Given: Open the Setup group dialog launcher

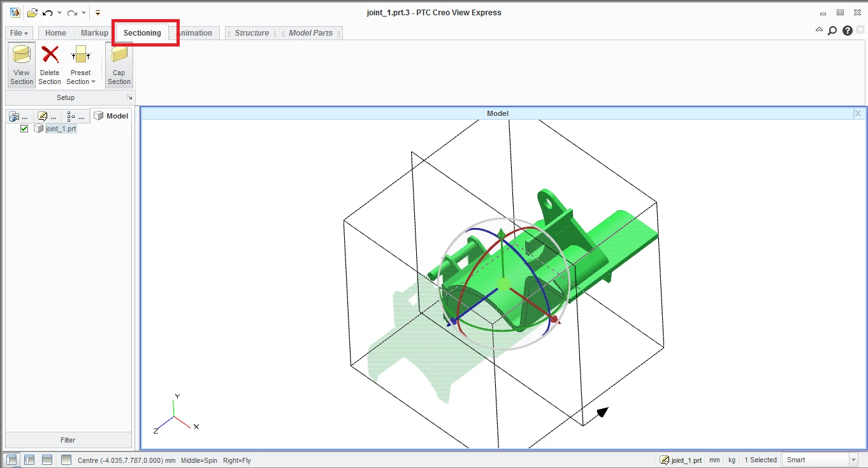Looking at the screenshot, I should [x=129, y=97].
